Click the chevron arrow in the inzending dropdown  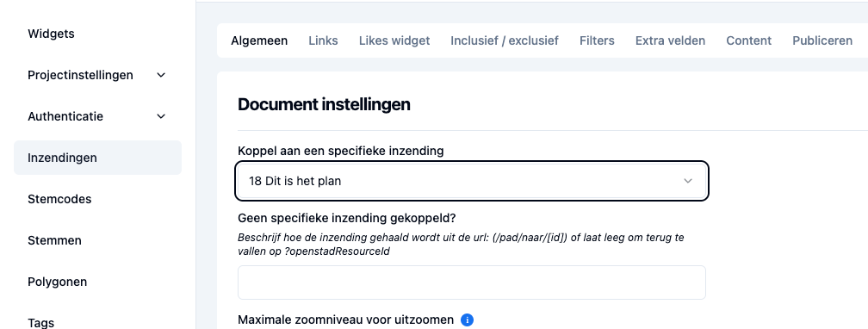coord(688,181)
